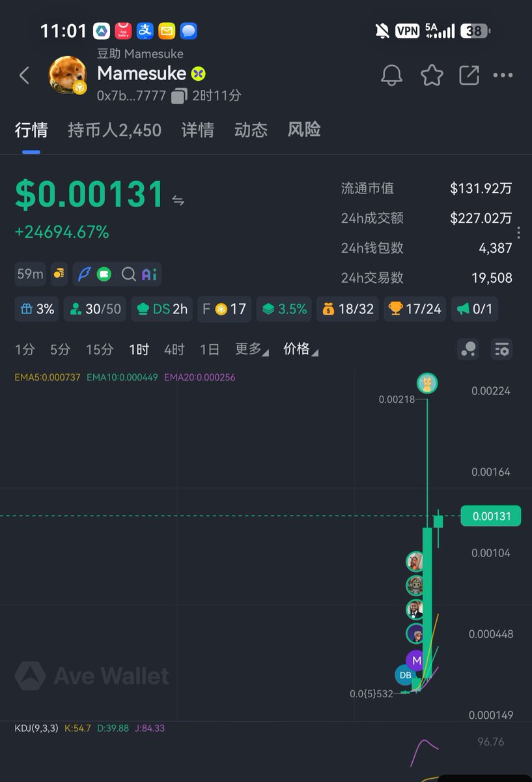Open the three-dot more options menu
Screen dimensions: 532x782
point(503,76)
